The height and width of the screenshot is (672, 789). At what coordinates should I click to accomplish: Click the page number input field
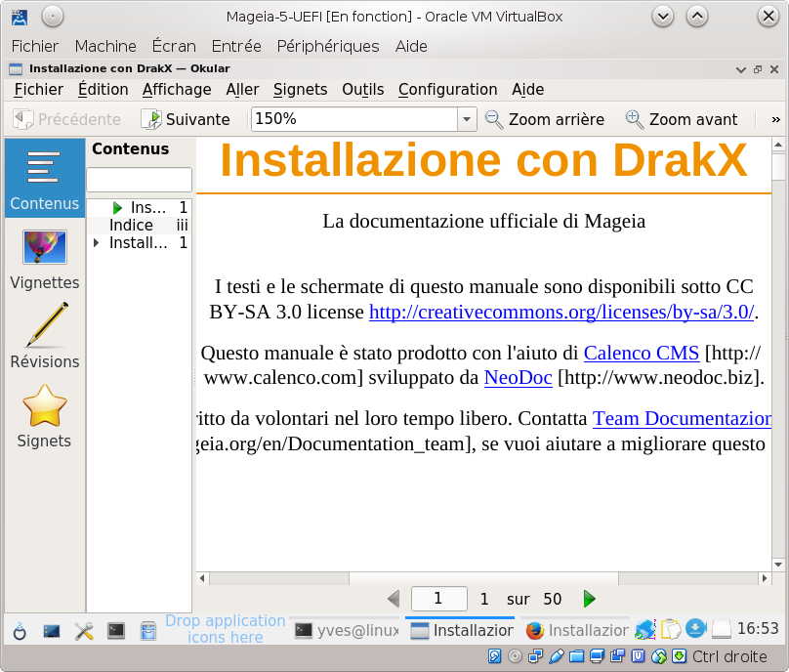[x=438, y=599]
